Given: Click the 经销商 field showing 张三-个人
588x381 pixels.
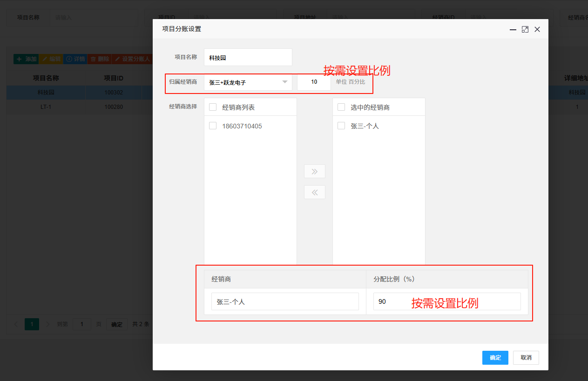Looking at the screenshot, I should point(285,301).
